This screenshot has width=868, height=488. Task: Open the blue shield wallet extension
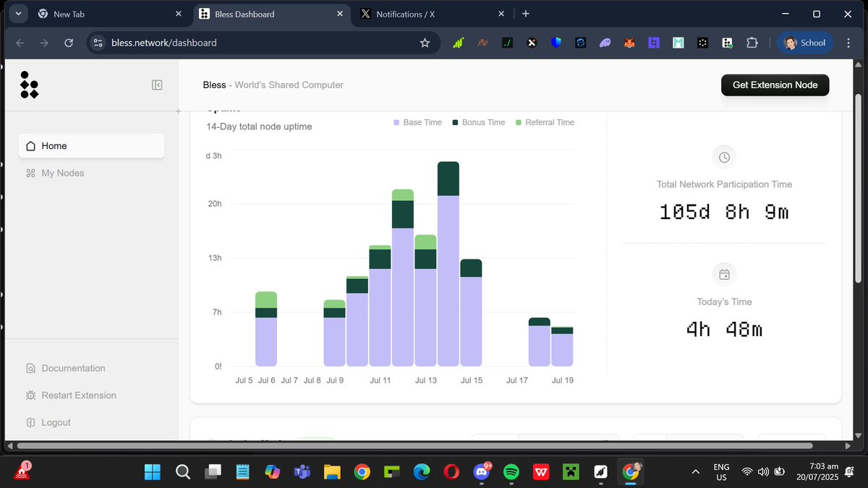(556, 43)
